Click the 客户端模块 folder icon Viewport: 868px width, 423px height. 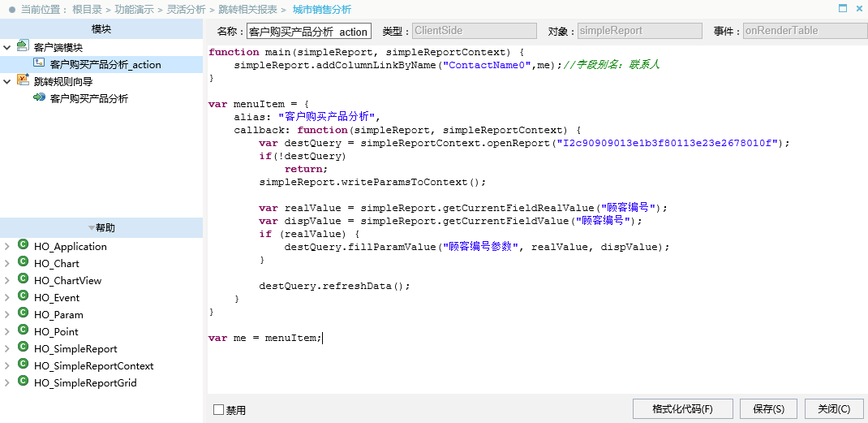pos(23,46)
